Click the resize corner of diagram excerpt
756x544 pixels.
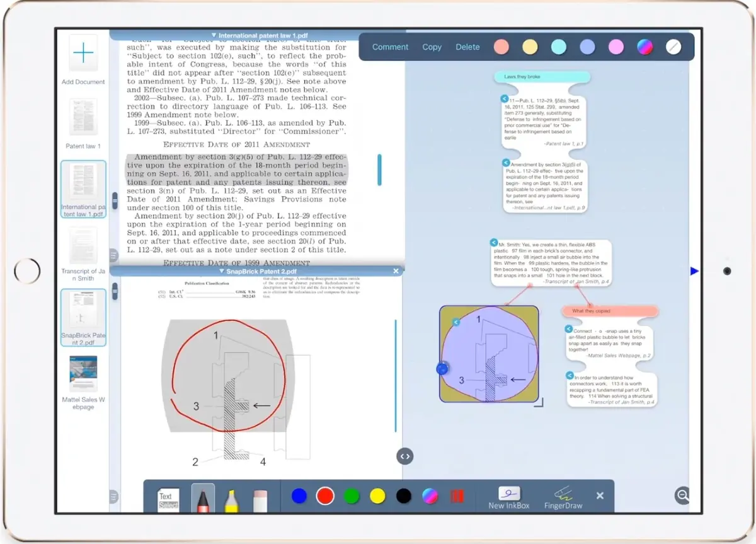coord(539,402)
